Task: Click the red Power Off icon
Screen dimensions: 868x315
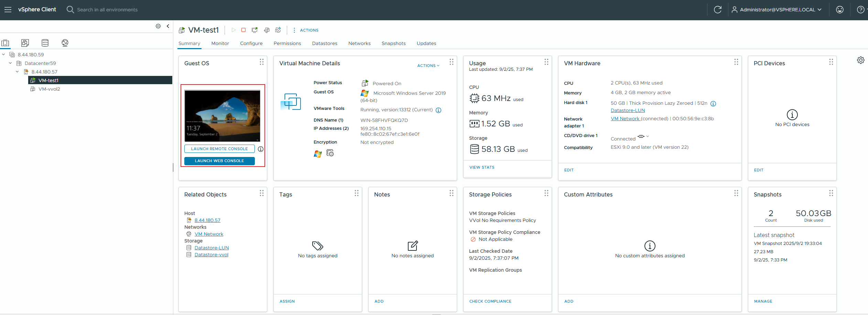Action: [243, 30]
